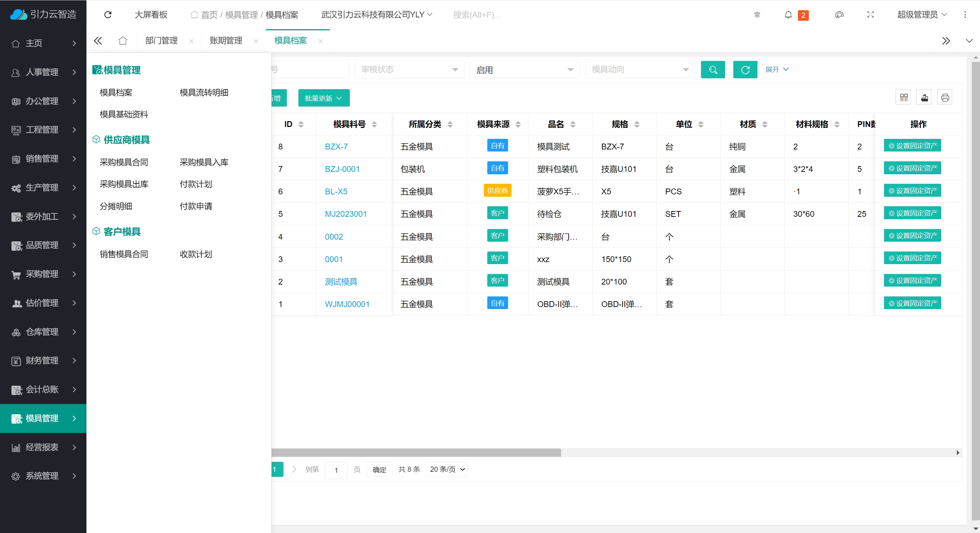Viewport: 980px width, 533px height.
Task: Sort by 品名 column arrows
Action: [x=573, y=125]
